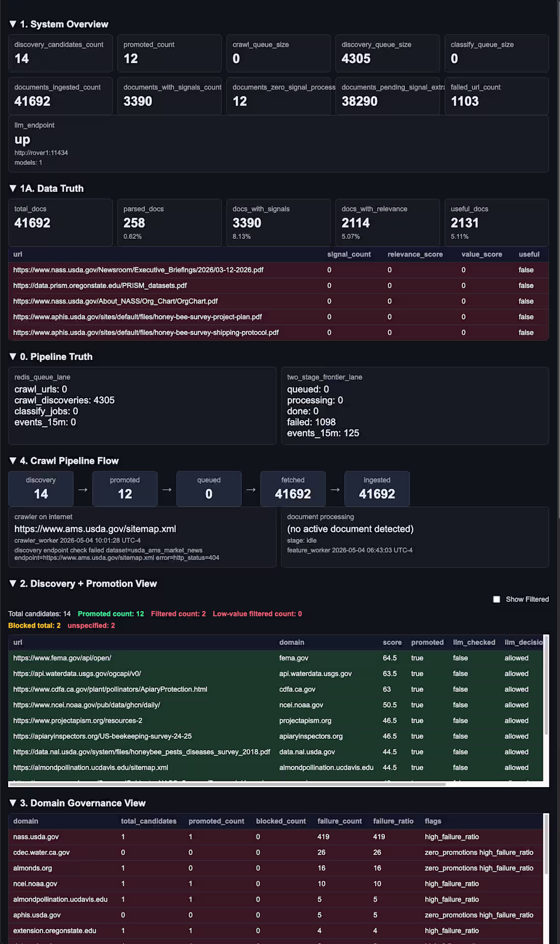This screenshot has width=560, height=944.
Task: Click the aphis.usda.gov domain row
Action: 276,915
